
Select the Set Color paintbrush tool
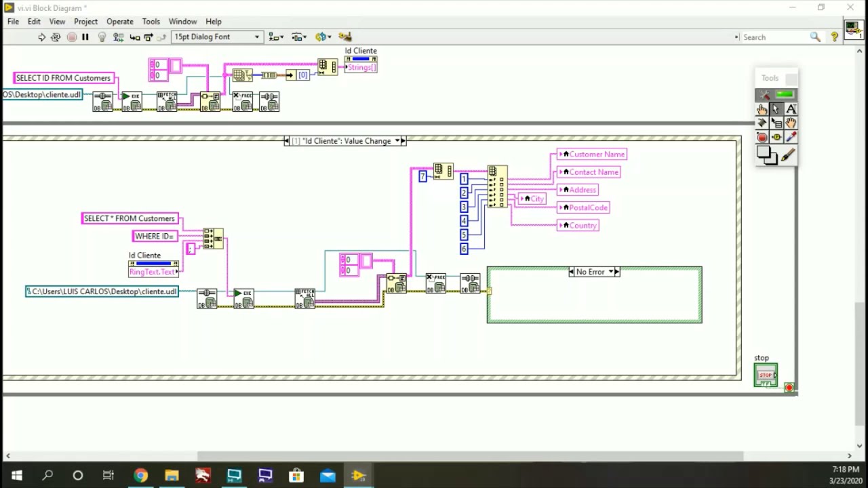click(x=788, y=156)
